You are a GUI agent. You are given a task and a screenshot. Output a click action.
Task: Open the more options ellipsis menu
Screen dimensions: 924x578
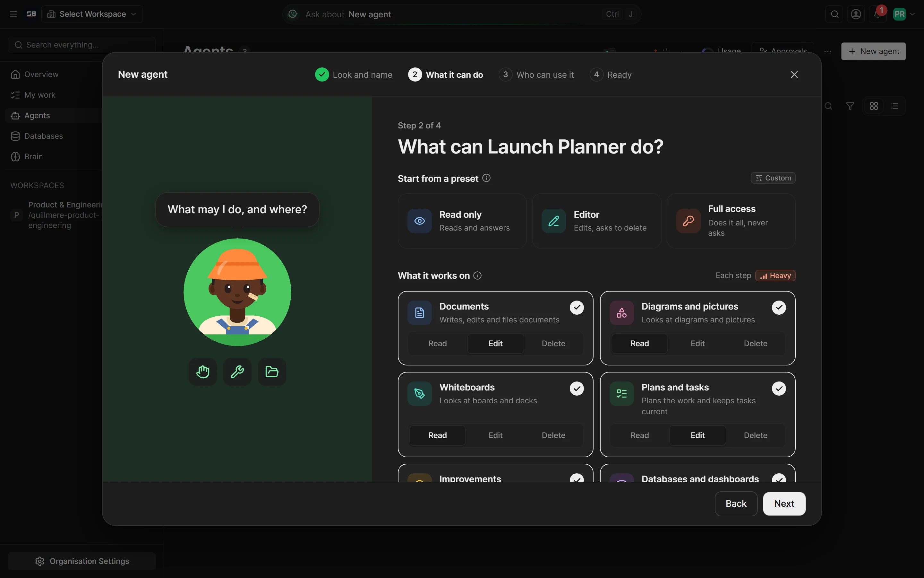pos(827,51)
